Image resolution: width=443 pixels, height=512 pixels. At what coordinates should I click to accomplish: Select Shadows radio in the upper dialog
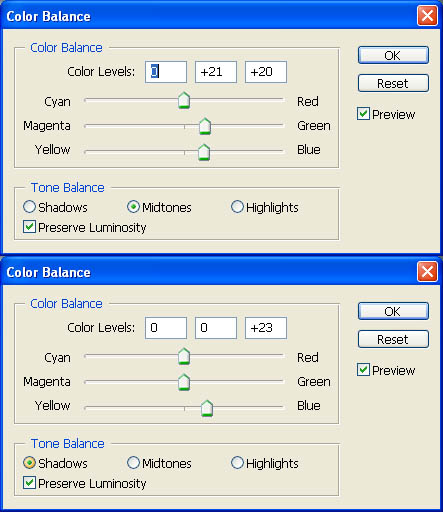(x=29, y=207)
